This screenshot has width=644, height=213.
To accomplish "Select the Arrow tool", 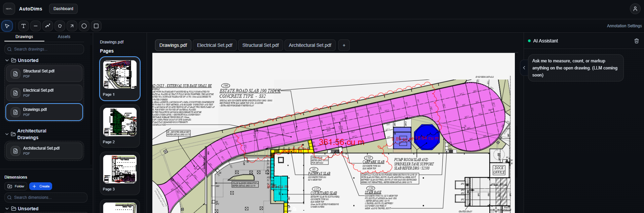I will pyautogui.click(x=72, y=26).
